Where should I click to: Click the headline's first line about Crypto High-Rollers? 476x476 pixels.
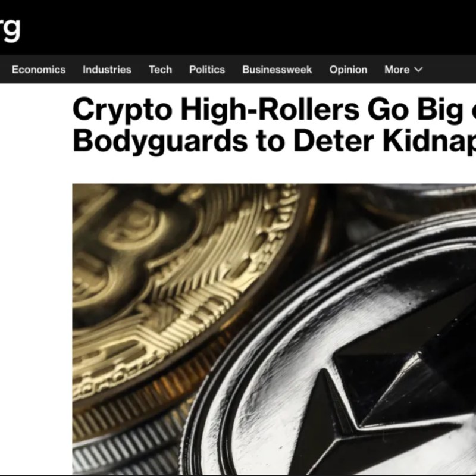(x=274, y=110)
